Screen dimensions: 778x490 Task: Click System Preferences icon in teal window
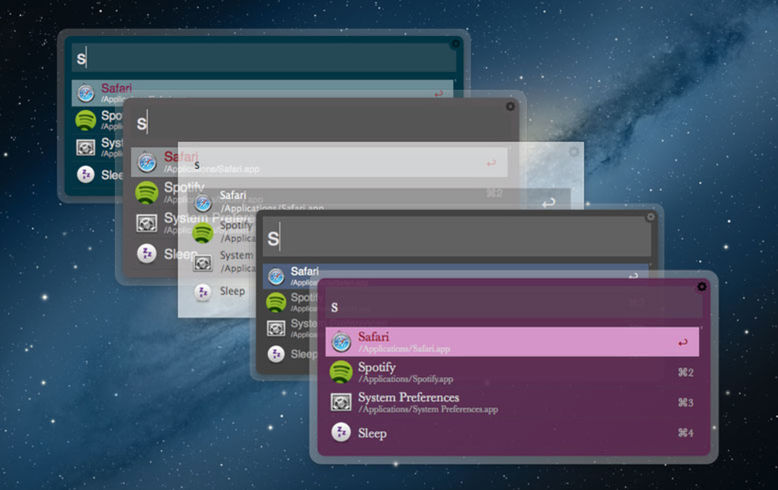(x=85, y=147)
